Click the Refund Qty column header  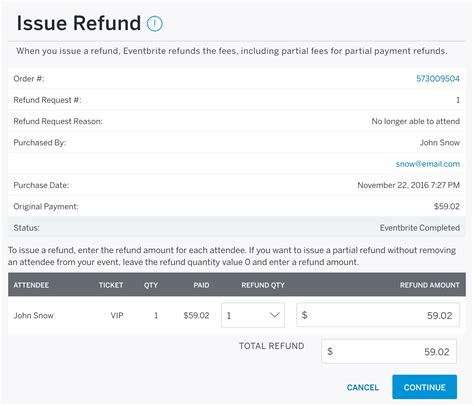click(263, 285)
